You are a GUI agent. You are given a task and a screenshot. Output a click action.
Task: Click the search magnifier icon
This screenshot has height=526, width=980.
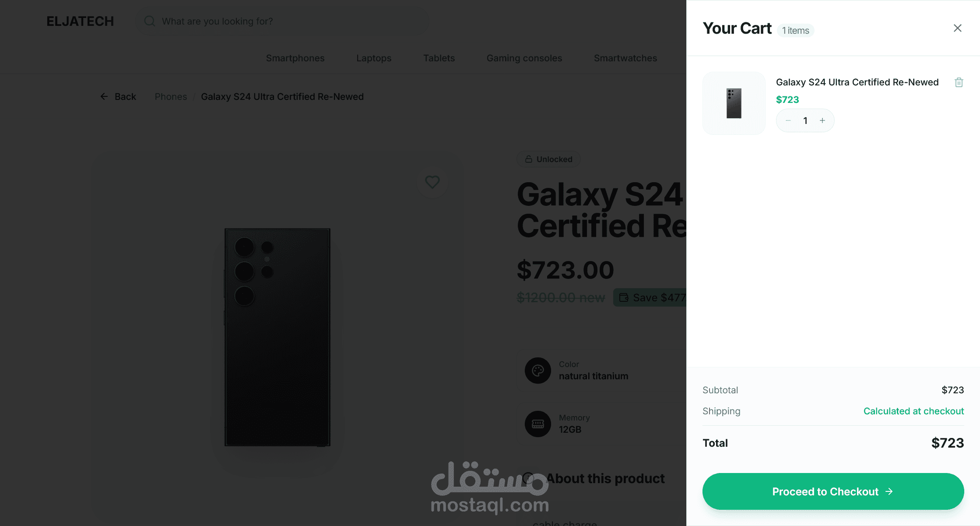tap(150, 21)
